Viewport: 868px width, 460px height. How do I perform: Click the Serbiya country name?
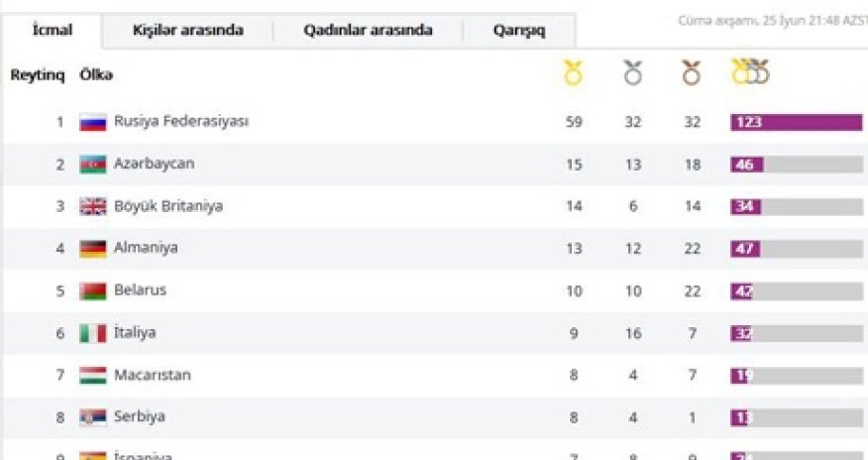139,417
